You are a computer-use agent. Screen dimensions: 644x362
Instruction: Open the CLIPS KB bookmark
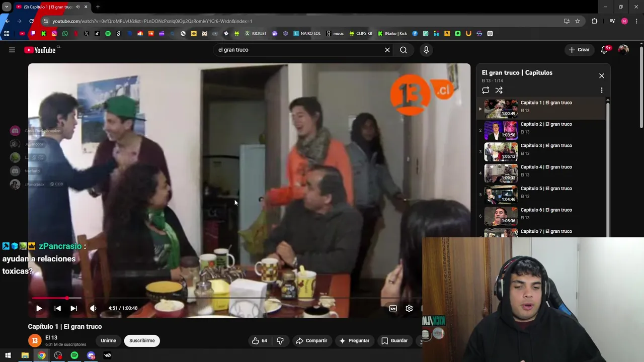[361, 34]
